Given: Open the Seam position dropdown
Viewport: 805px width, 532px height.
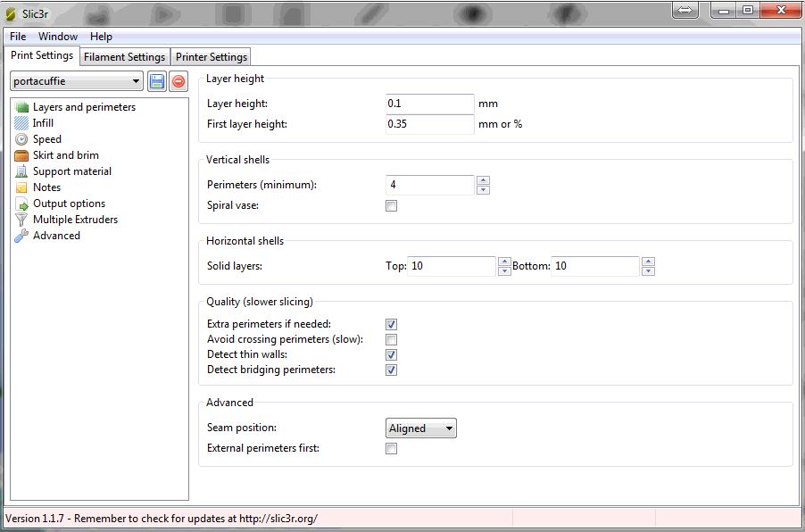Looking at the screenshot, I should click(x=421, y=428).
